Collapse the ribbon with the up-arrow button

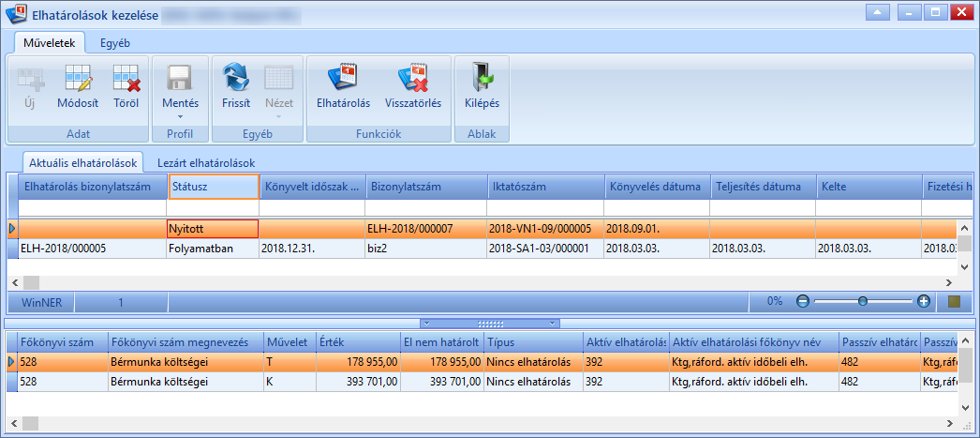[x=878, y=12]
